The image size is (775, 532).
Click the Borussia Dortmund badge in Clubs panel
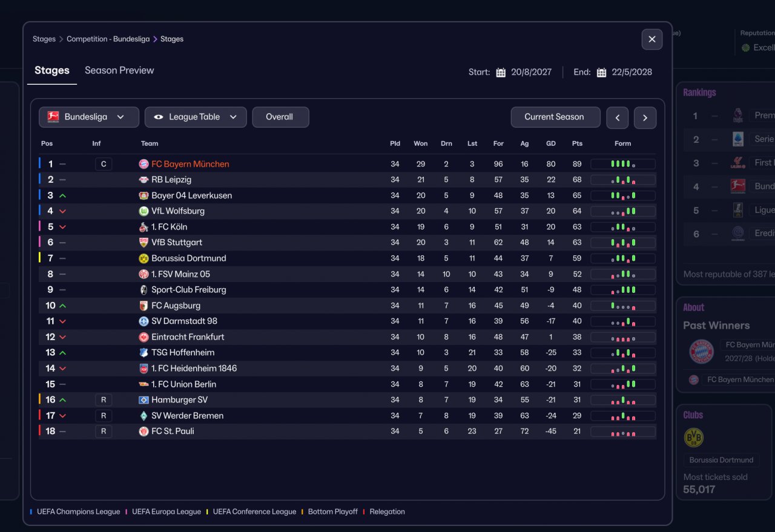pyautogui.click(x=694, y=438)
